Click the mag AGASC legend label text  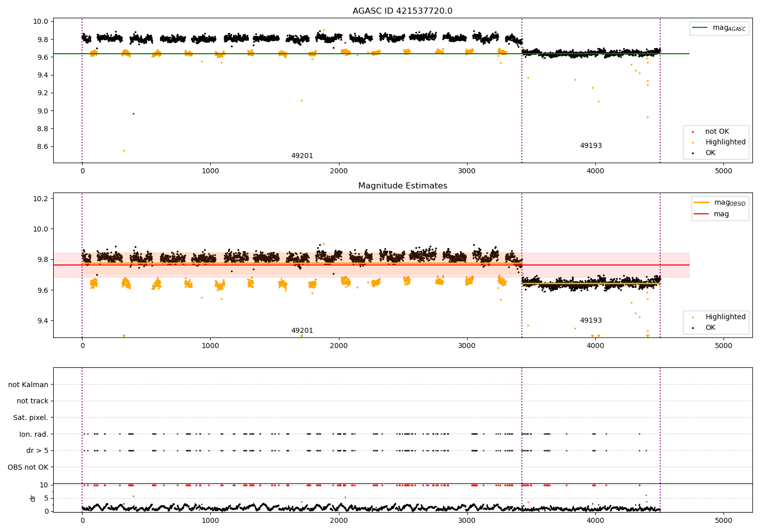click(729, 28)
